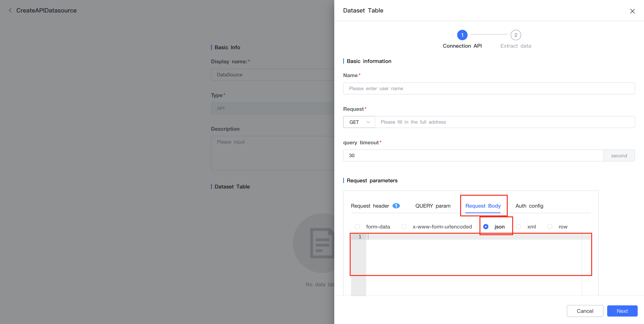Click the empty document placeholder icon
644x324 pixels.
[x=321, y=243]
